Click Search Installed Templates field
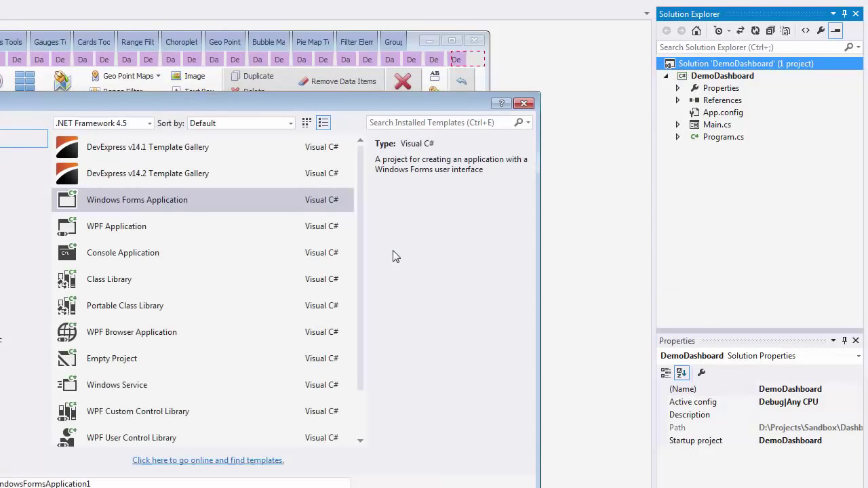Image resolution: width=868 pixels, height=488 pixels. 440,123
